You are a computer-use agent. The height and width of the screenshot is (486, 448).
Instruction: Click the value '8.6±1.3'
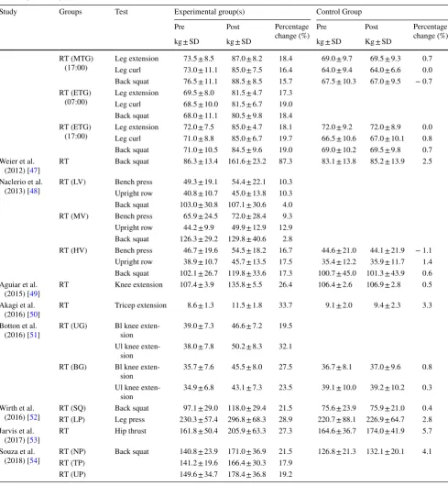201,305
